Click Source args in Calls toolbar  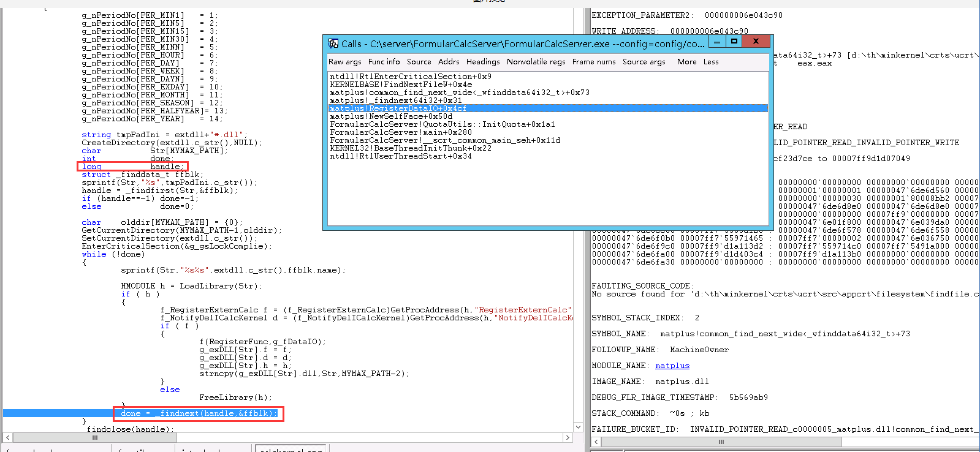tap(644, 62)
